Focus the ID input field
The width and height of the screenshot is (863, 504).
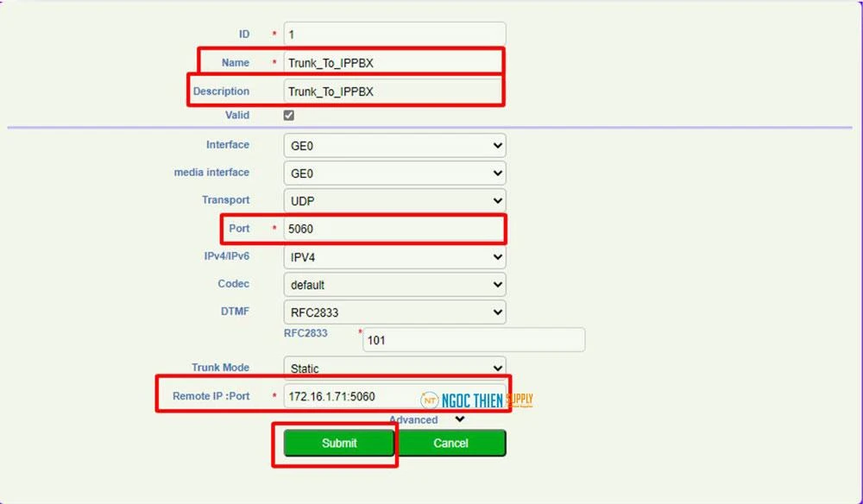click(x=394, y=35)
